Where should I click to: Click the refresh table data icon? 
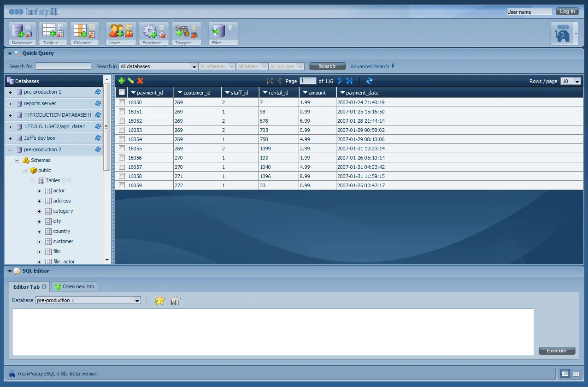point(369,81)
